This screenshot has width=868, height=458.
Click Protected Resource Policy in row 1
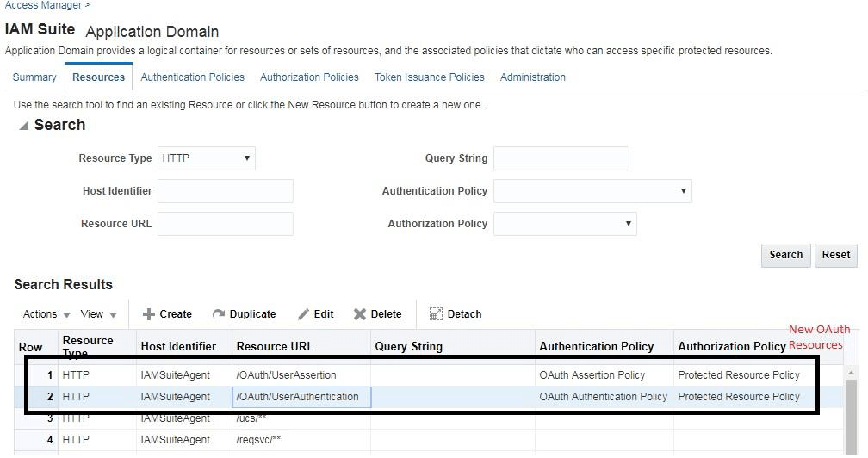(x=739, y=375)
